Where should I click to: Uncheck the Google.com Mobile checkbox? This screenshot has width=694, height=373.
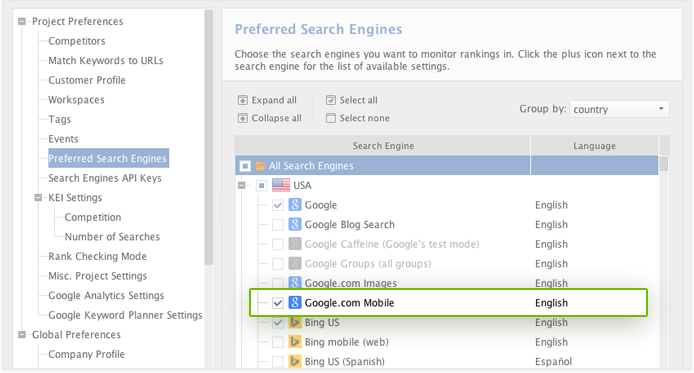(x=278, y=303)
